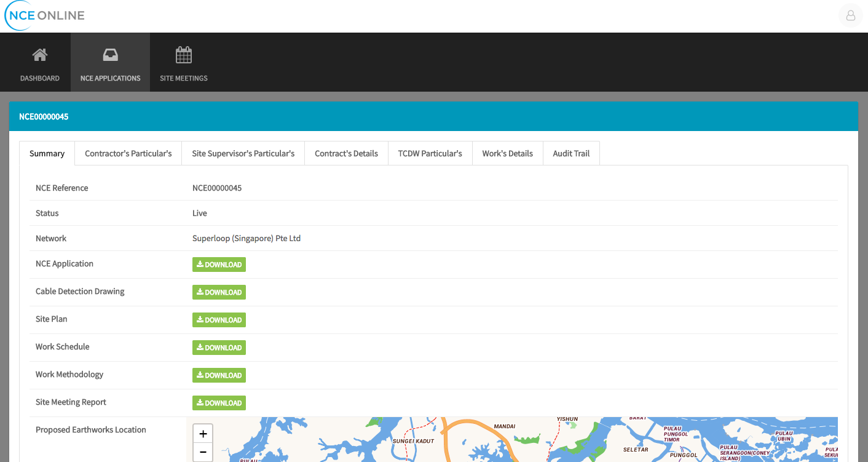868x462 pixels.
Task: Switch to Contractor's Particular's tab
Action: 128,153
